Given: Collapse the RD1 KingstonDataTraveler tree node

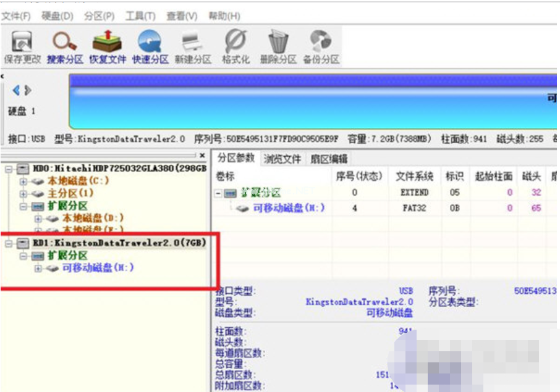Looking at the screenshot, I should tap(9, 243).
